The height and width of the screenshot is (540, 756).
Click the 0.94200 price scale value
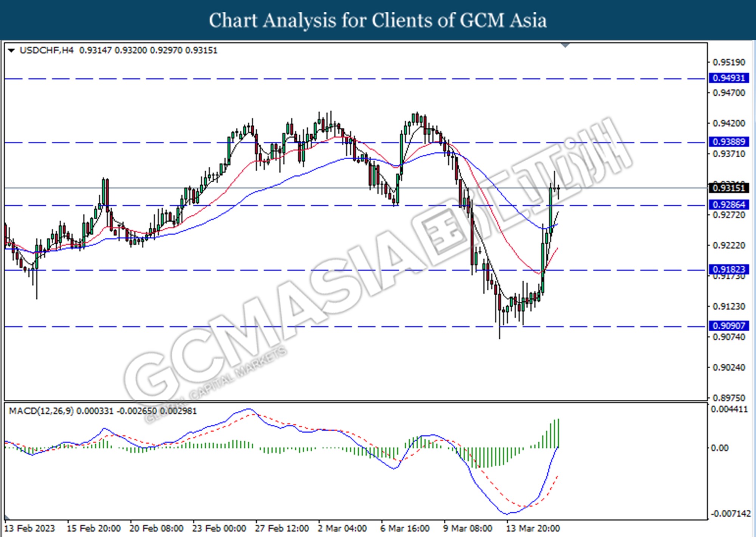pyautogui.click(x=729, y=123)
